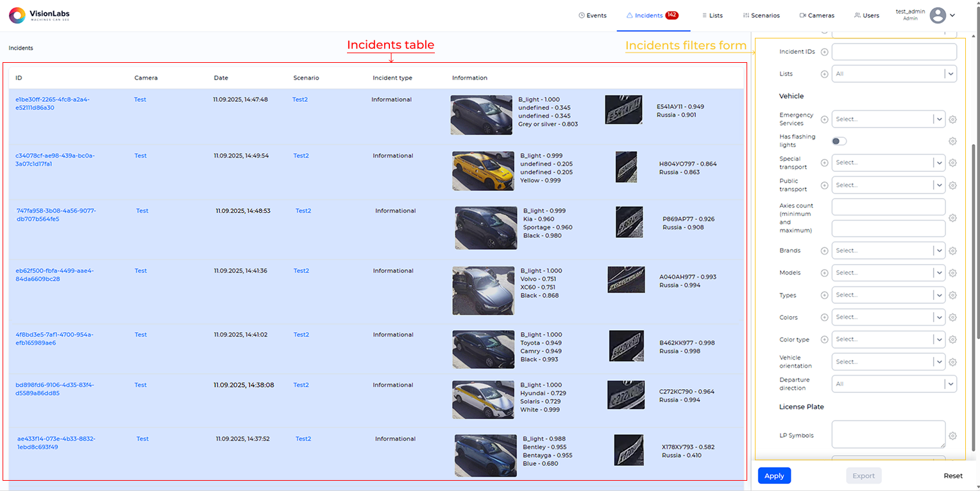
Task: Open the Brands dropdown
Action: (x=888, y=251)
